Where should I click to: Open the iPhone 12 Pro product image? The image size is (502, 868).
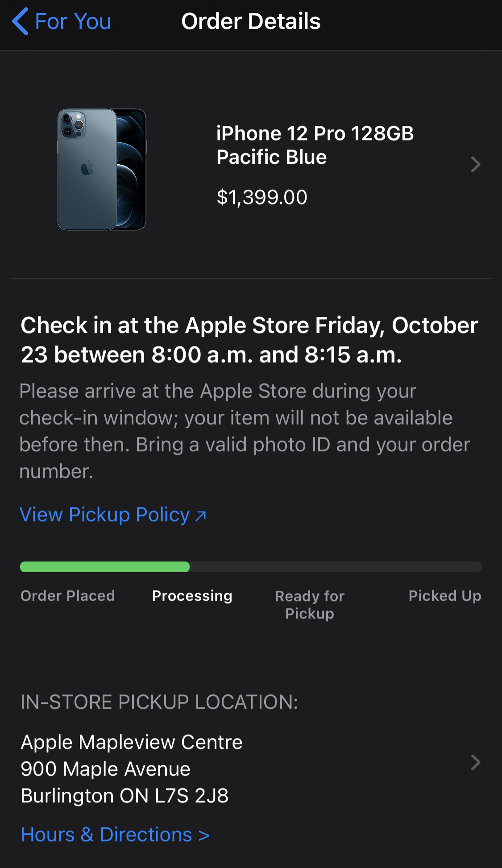[x=102, y=170]
